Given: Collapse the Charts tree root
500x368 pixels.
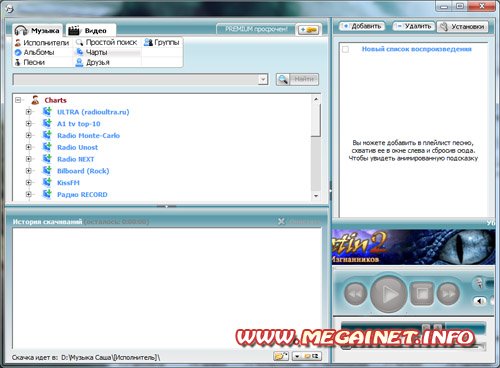Looking at the screenshot, I should pos(18,100).
